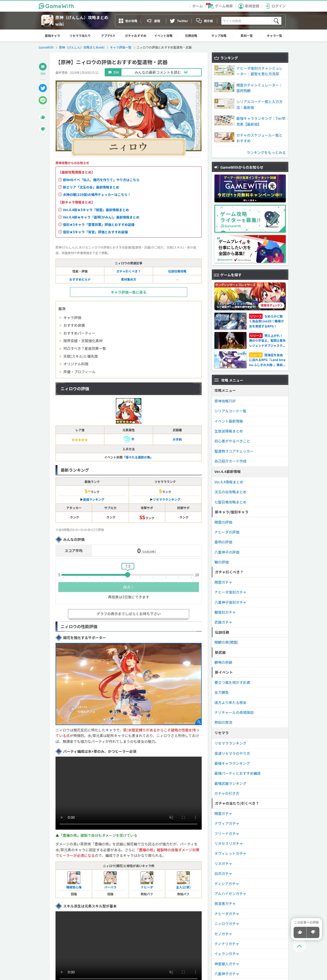Open ゲーム検索 link in top bar
This screenshot has width=327, height=980.
pos(220,6)
